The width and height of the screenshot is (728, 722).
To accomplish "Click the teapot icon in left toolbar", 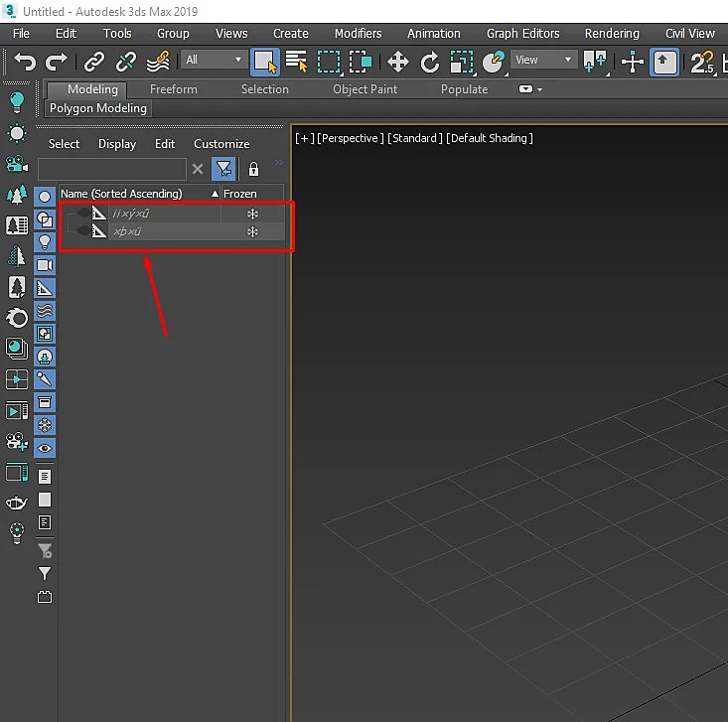I will [x=16, y=502].
